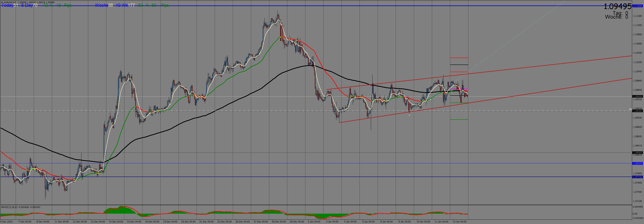Click the 0.004499 MACD scale value
Viewport: 644px width, 224px height.
[x=638, y=207]
